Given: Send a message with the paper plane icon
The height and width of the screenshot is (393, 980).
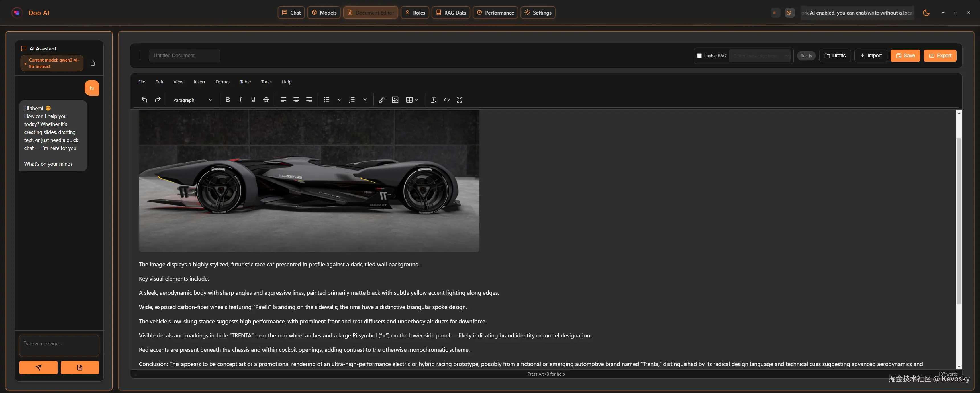Looking at the screenshot, I should 38,367.
